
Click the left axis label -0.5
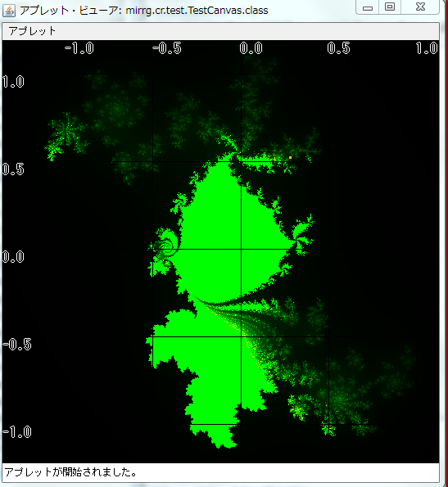pyautogui.click(x=17, y=345)
